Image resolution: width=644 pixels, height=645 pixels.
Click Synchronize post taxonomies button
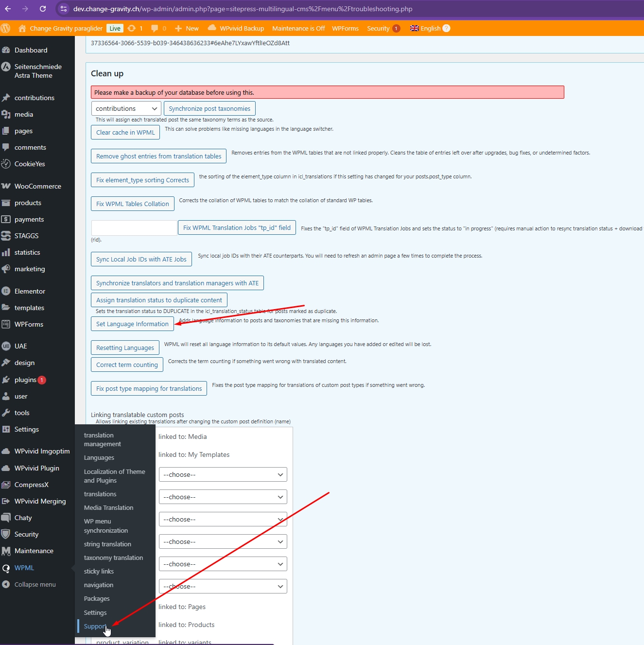click(x=209, y=108)
